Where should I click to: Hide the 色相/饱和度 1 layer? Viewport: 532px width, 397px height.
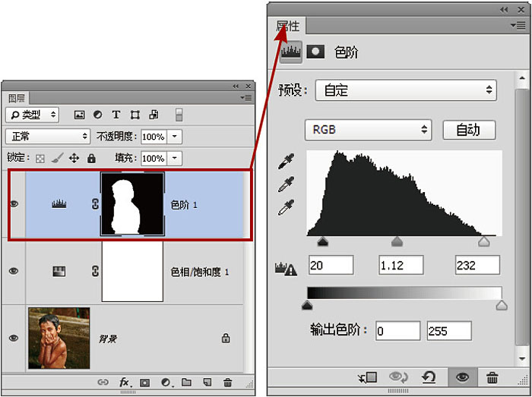coord(14,271)
